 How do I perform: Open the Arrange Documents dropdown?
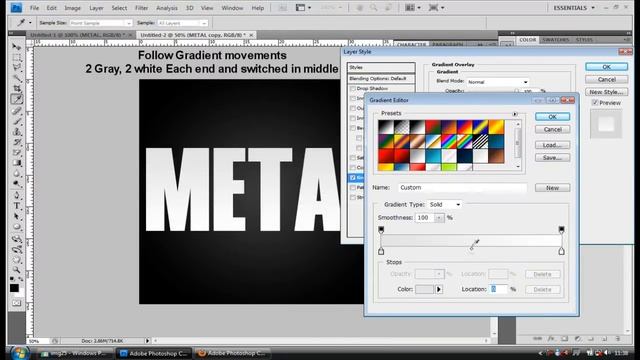click(x=413, y=8)
